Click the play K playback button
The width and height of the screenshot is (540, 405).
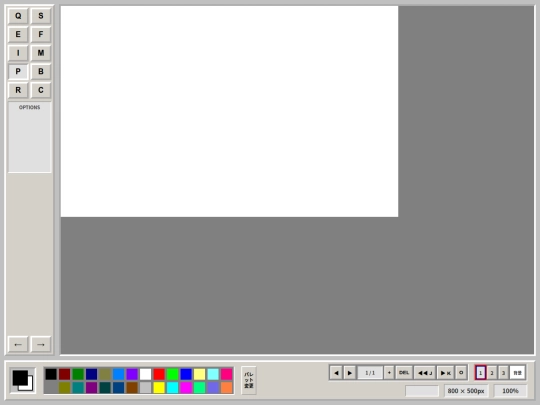click(446, 373)
